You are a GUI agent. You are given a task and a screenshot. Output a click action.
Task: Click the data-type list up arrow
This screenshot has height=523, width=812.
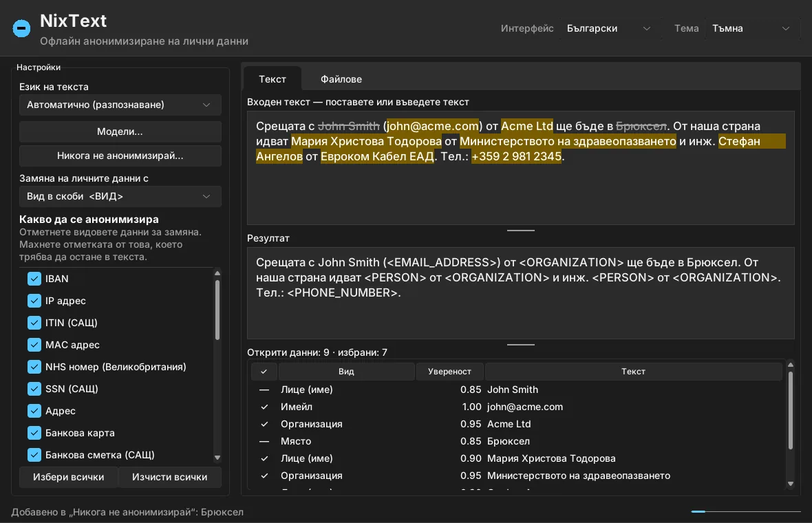click(x=217, y=273)
